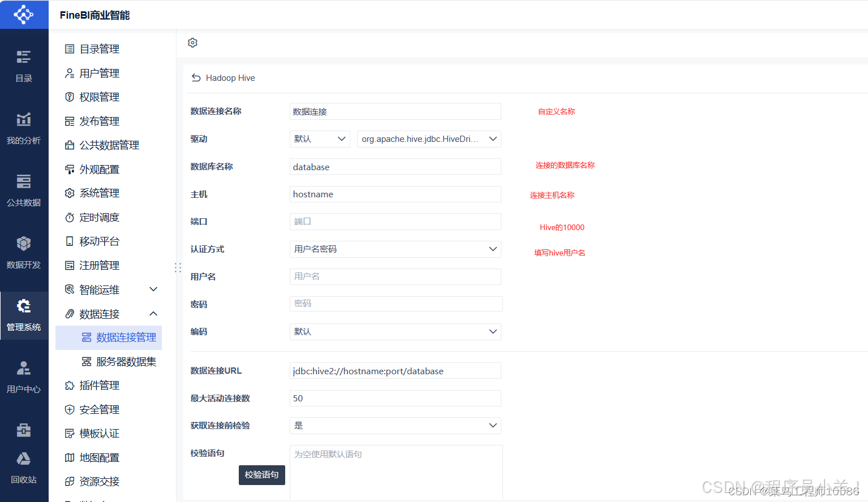Click the 数据连接URL field
This screenshot has height=502, width=868.
click(x=396, y=371)
